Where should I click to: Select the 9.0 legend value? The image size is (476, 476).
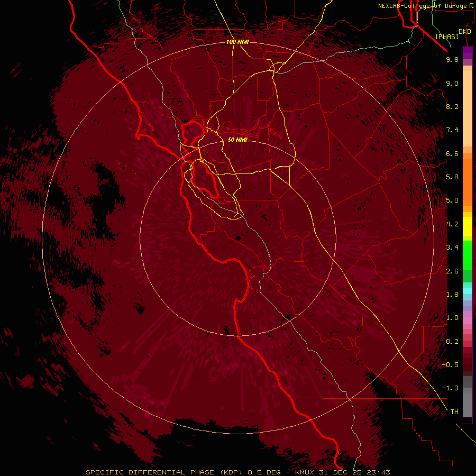pos(452,84)
